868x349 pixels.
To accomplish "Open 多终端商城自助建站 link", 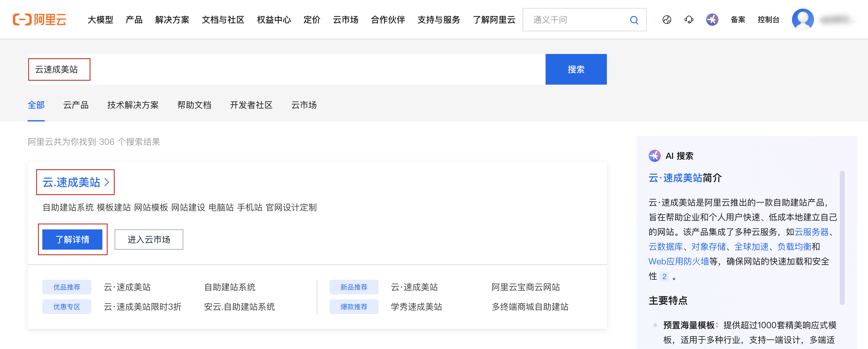I will (530, 307).
